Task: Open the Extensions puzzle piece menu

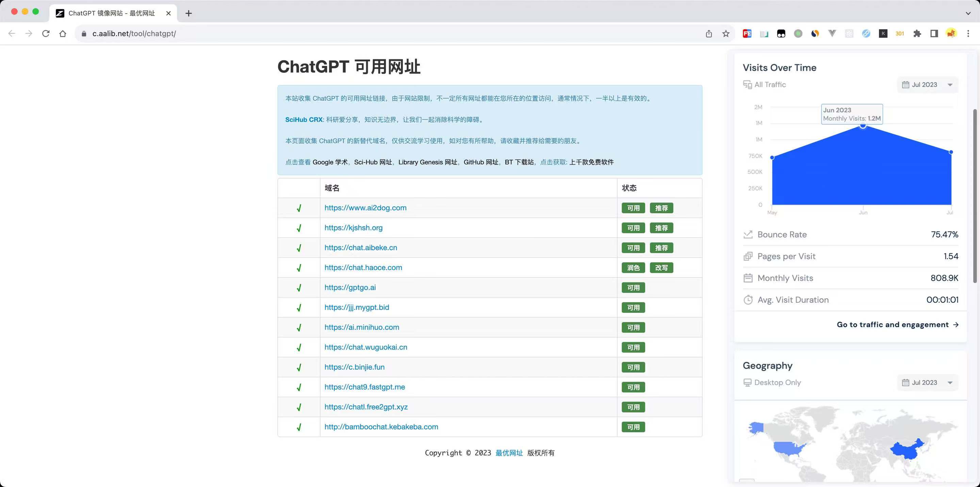Action: tap(917, 33)
